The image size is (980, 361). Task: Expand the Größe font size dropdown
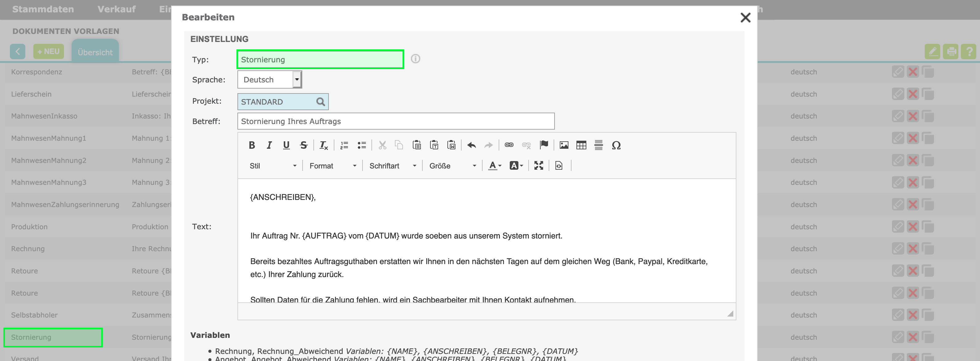(x=452, y=166)
